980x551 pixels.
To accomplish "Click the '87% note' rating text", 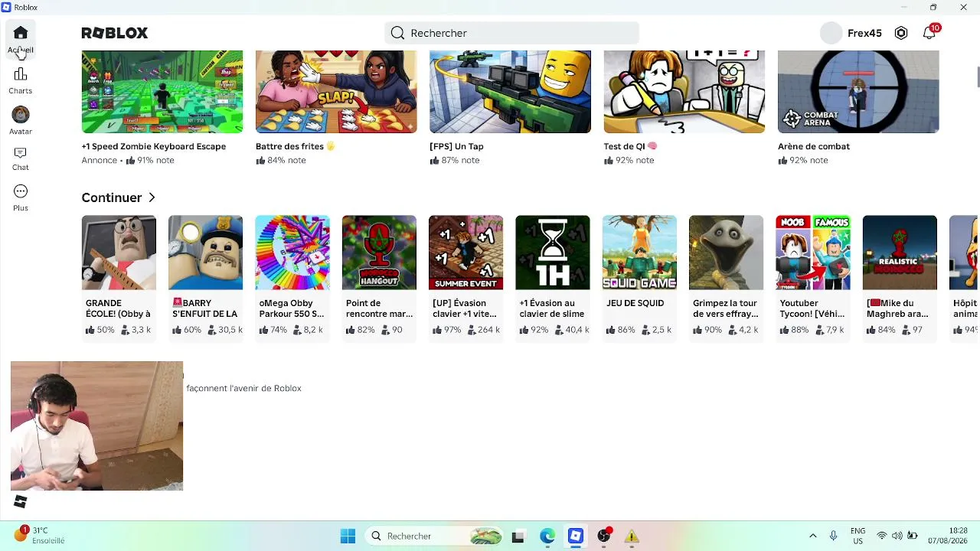I will pos(460,161).
